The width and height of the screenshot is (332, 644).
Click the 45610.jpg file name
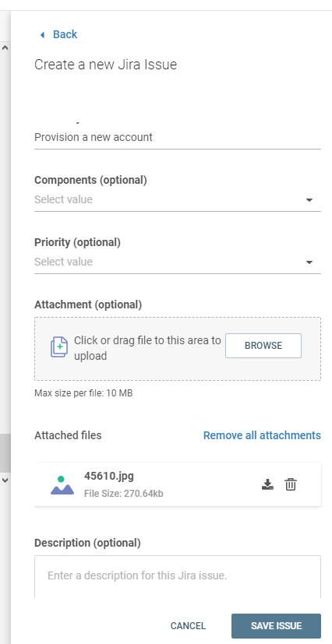pos(109,476)
